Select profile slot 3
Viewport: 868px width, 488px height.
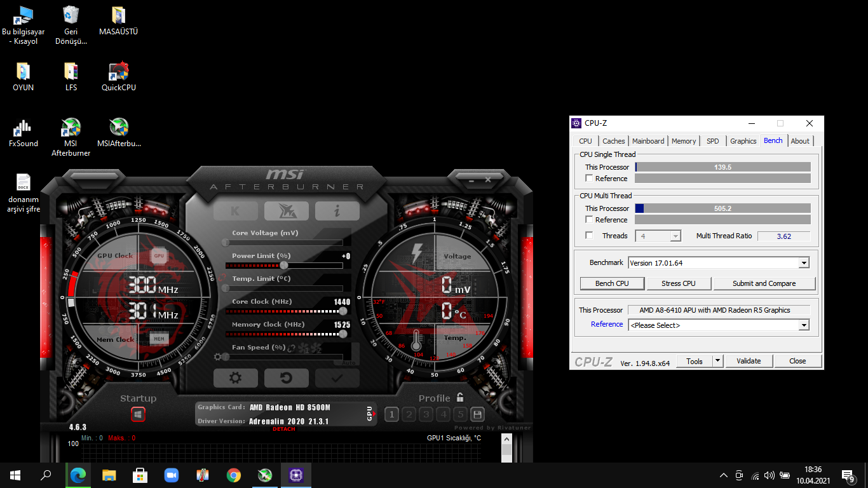pyautogui.click(x=426, y=415)
